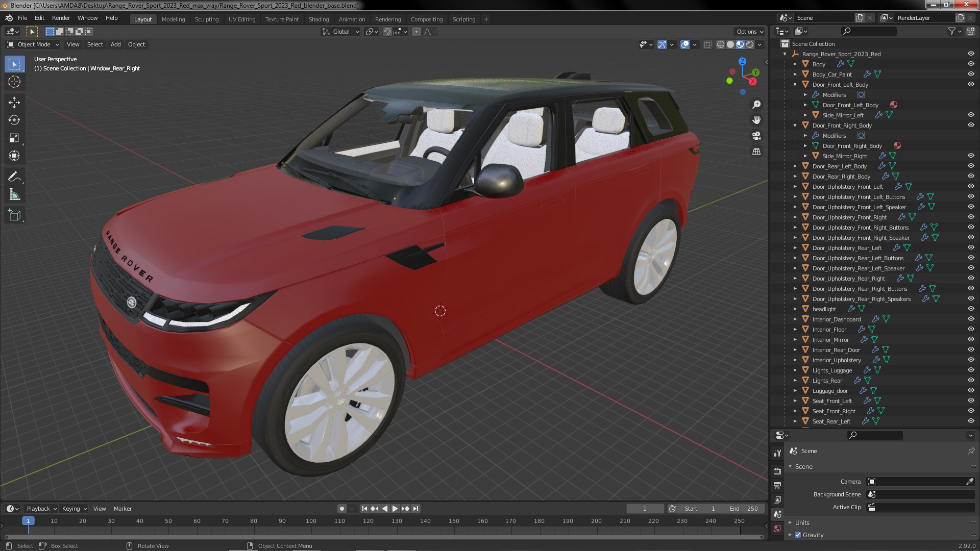The height and width of the screenshot is (551, 980).
Task: Hide the Seat_Front_Left object
Action: (970, 400)
